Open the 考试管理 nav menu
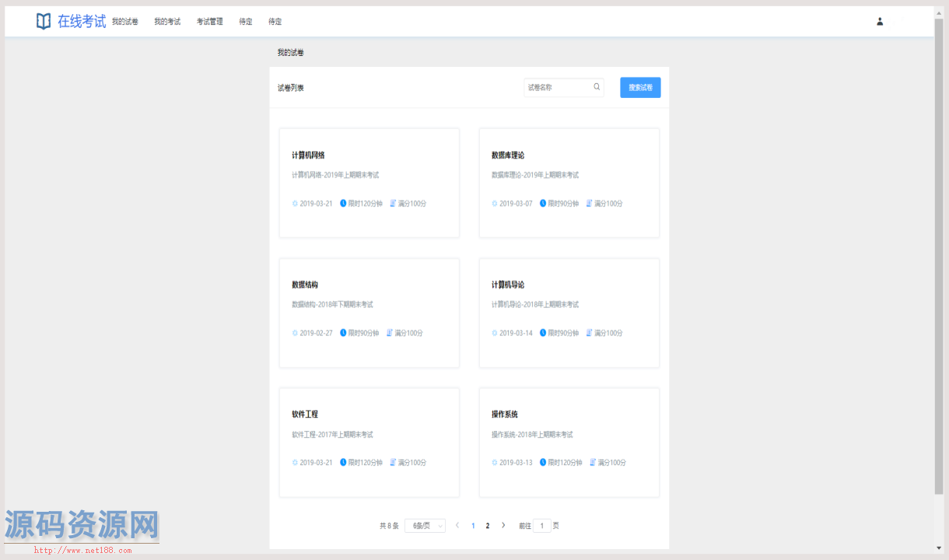Screen dimensions: 949x560 coord(210,22)
